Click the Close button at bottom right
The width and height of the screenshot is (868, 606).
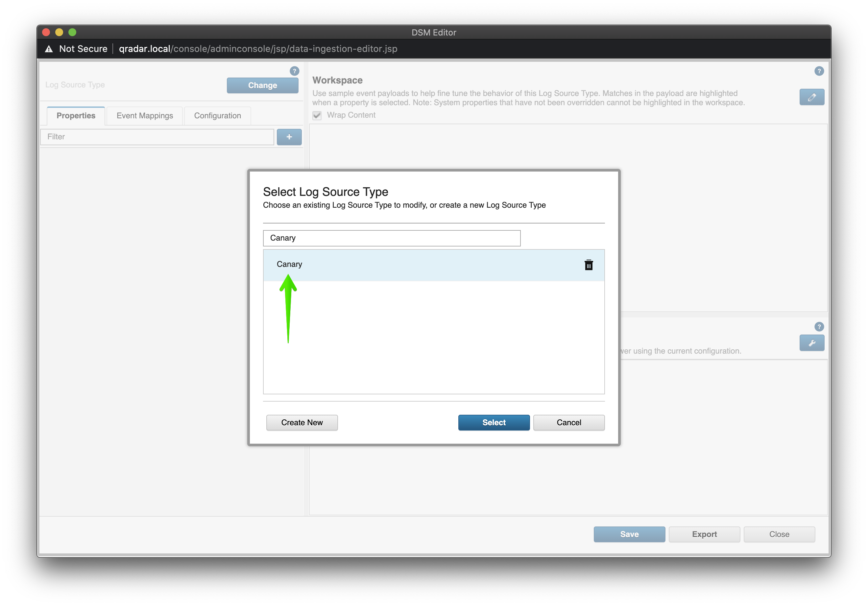[779, 534]
